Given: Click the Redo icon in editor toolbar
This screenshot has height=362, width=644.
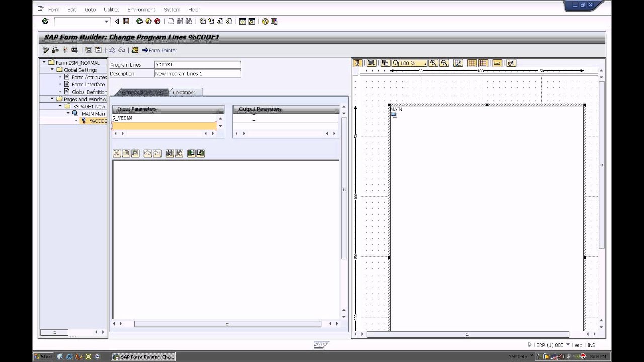Looking at the screenshot, I should coord(157,153).
